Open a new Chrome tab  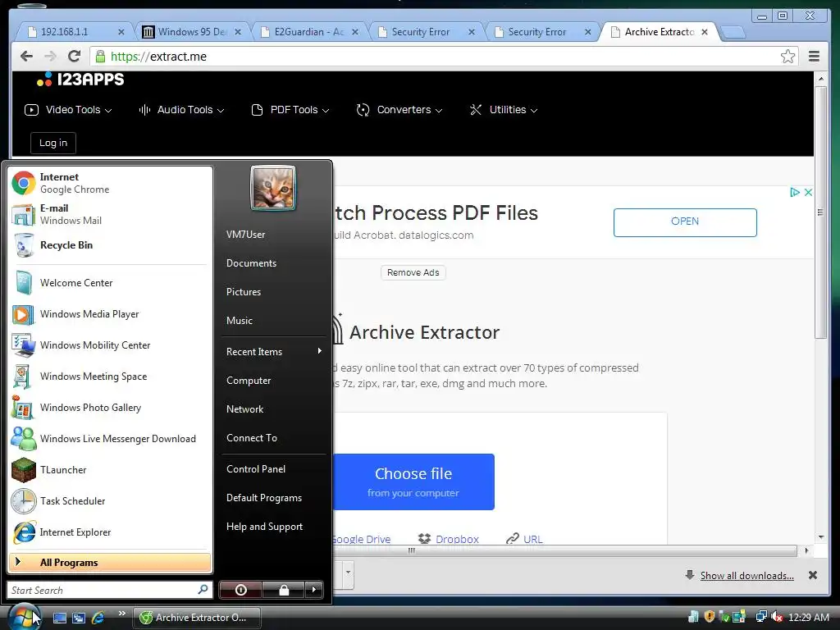coord(734,33)
